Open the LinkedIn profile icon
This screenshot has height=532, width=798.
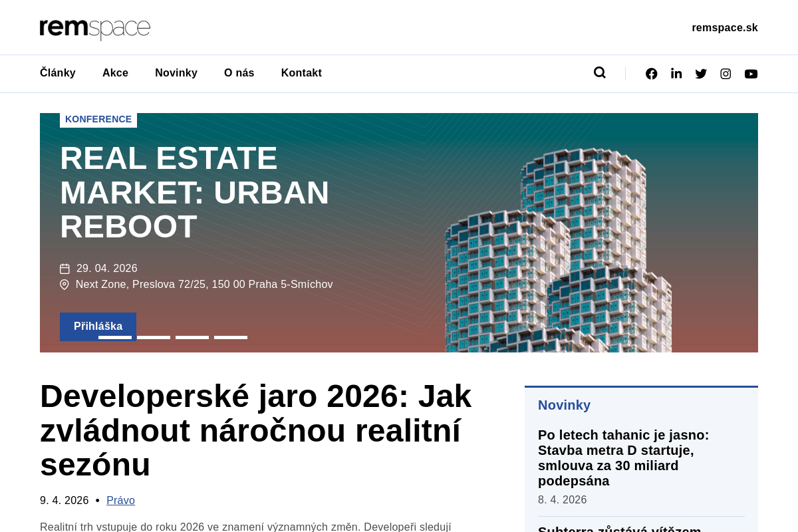coord(676,74)
